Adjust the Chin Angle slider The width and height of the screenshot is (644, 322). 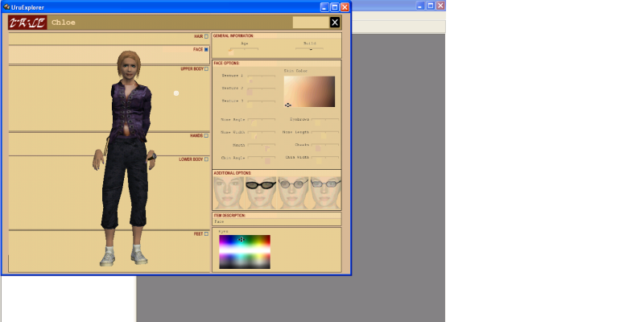(x=261, y=158)
